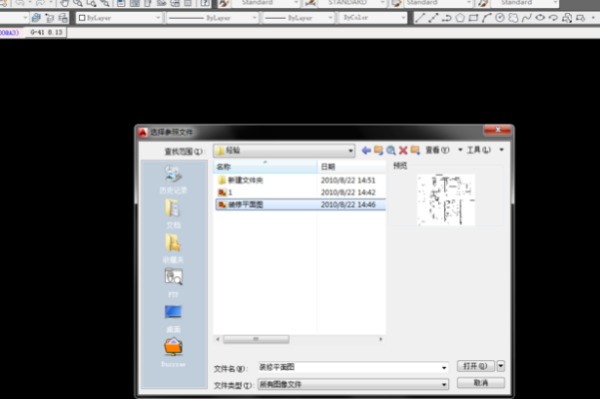The image size is (600, 399).
Task: Select the Rectangle draw tool
Action: [473, 18]
